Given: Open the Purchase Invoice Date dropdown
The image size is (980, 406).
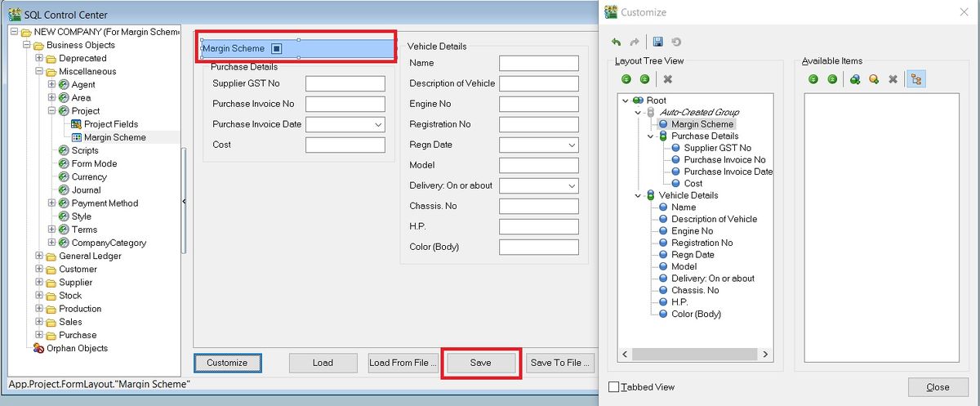Looking at the screenshot, I should coord(378,124).
